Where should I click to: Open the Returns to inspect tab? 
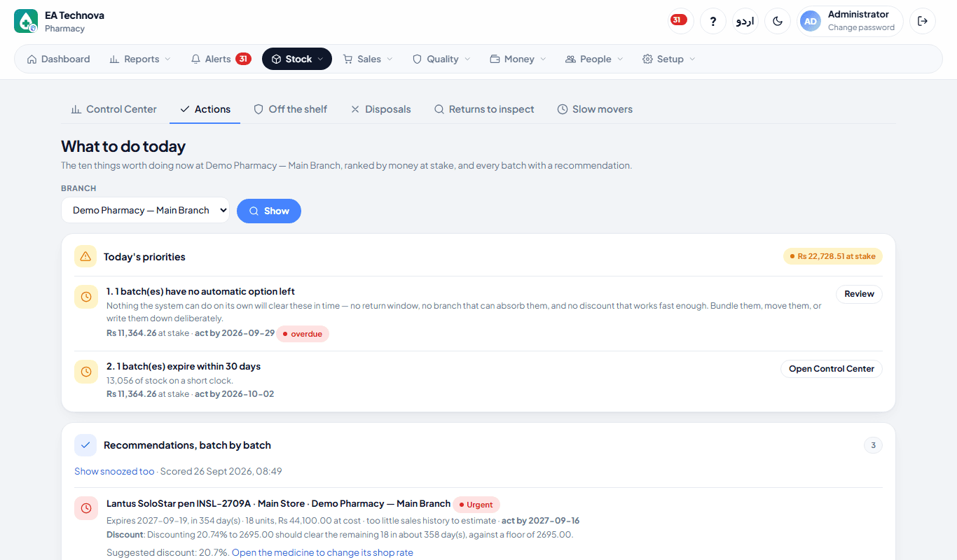pos(484,109)
